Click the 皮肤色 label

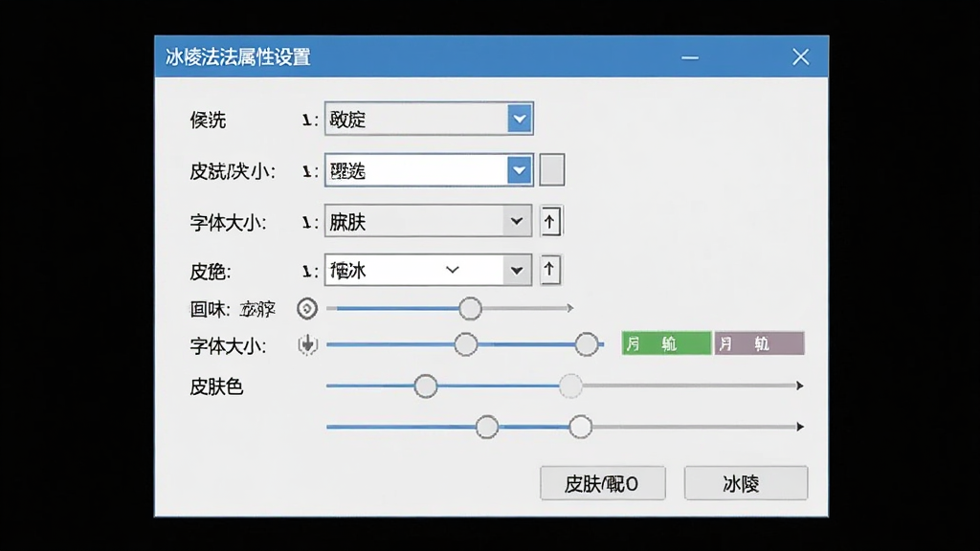click(x=216, y=386)
